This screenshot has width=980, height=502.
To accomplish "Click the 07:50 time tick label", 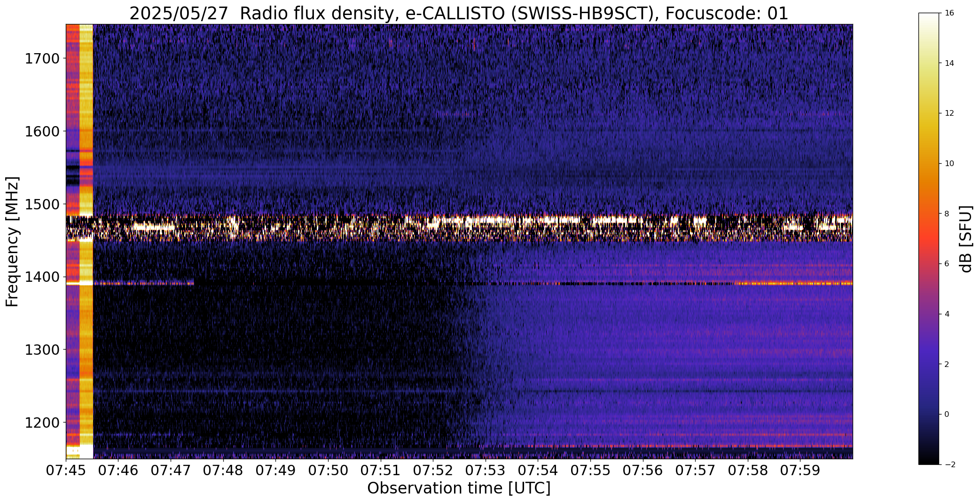I will pyautogui.click(x=328, y=470).
